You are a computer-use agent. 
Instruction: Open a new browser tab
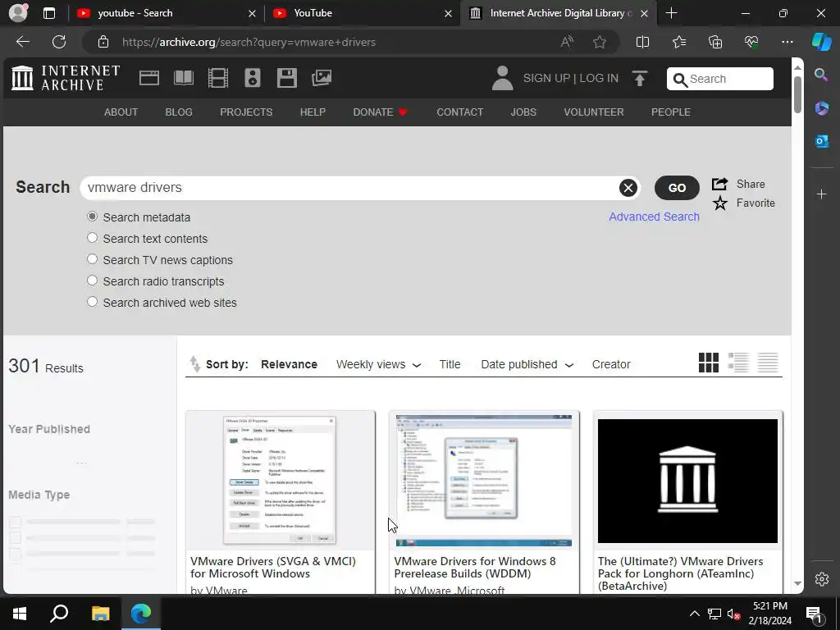point(671,13)
